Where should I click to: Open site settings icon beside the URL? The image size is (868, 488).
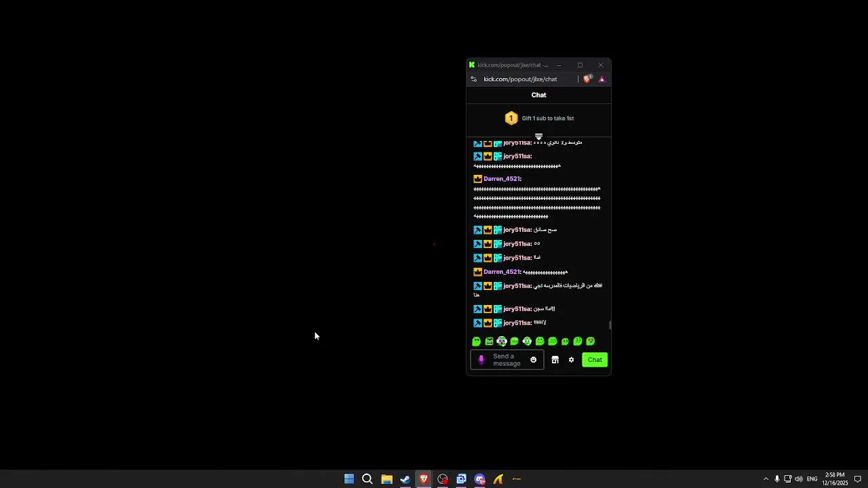pyautogui.click(x=473, y=79)
